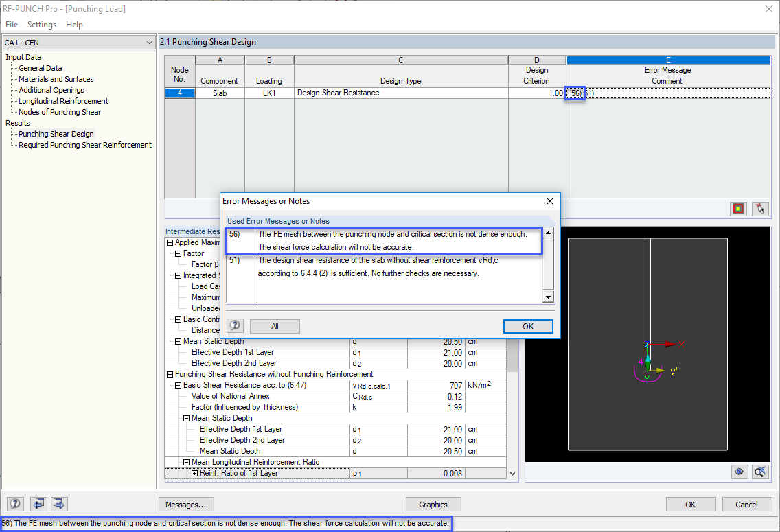Collapse the Basic Control node
This screenshot has width=780, height=532.
pyautogui.click(x=178, y=320)
